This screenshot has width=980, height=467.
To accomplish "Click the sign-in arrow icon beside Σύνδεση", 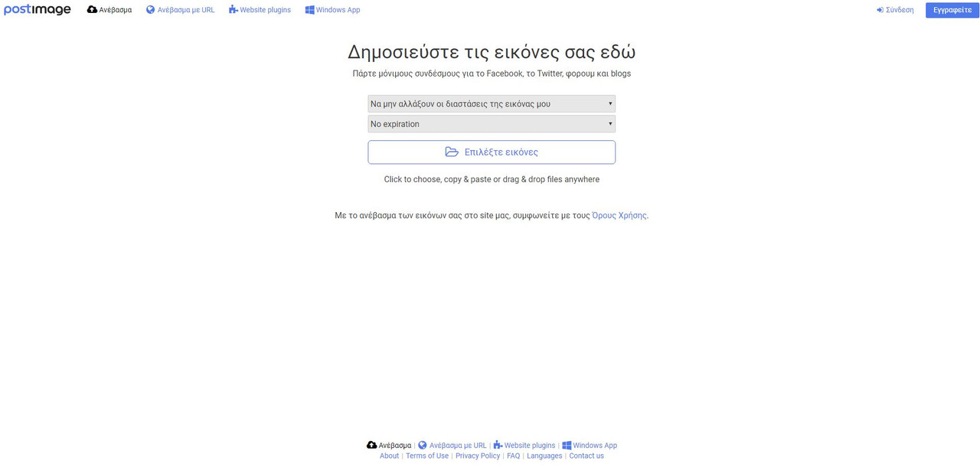I will coord(880,10).
